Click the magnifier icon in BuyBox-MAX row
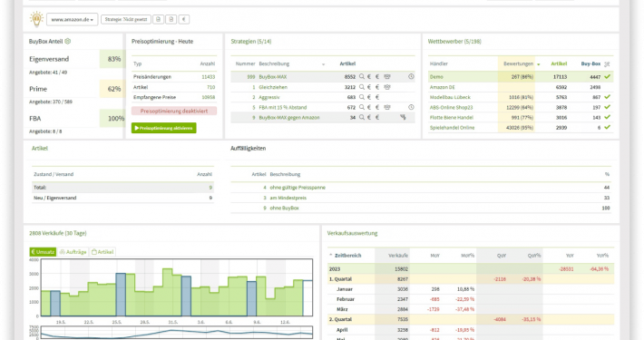 (x=362, y=76)
